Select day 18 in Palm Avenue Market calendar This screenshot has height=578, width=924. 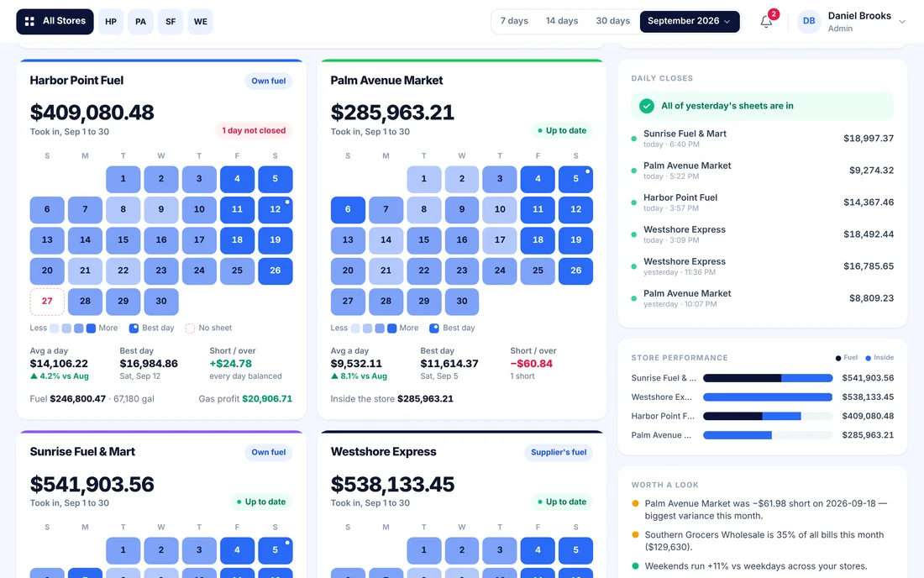(x=538, y=240)
